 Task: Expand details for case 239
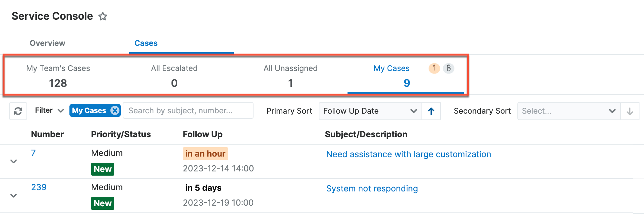click(x=14, y=196)
